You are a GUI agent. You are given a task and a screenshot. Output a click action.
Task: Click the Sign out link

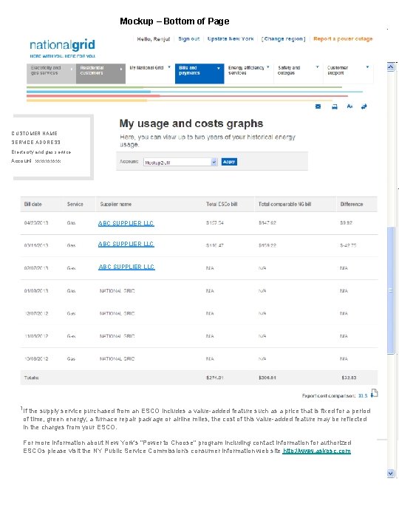pyautogui.click(x=189, y=38)
